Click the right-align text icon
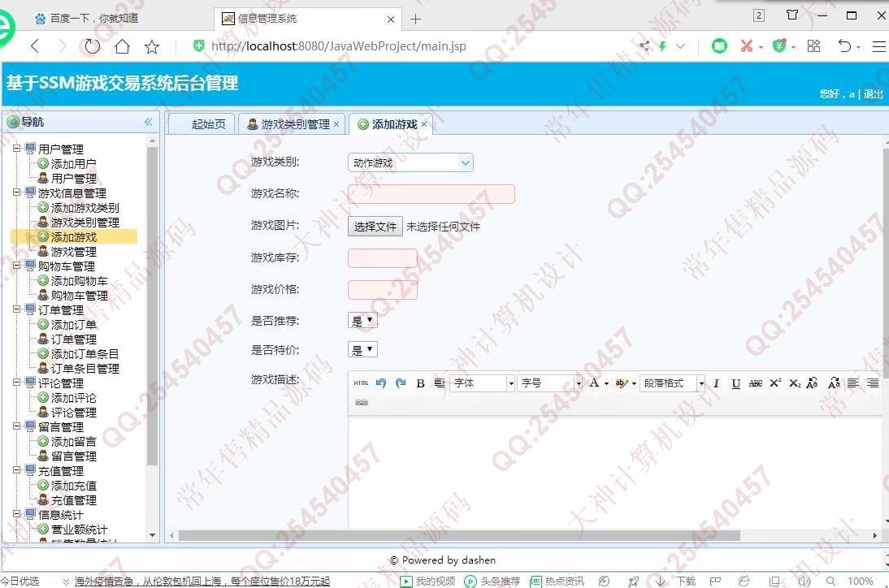The width and height of the screenshot is (889, 588). (873, 383)
